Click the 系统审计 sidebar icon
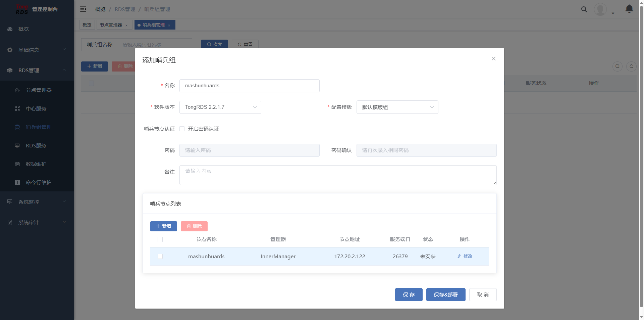The height and width of the screenshot is (320, 644). [x=10, y=223]
